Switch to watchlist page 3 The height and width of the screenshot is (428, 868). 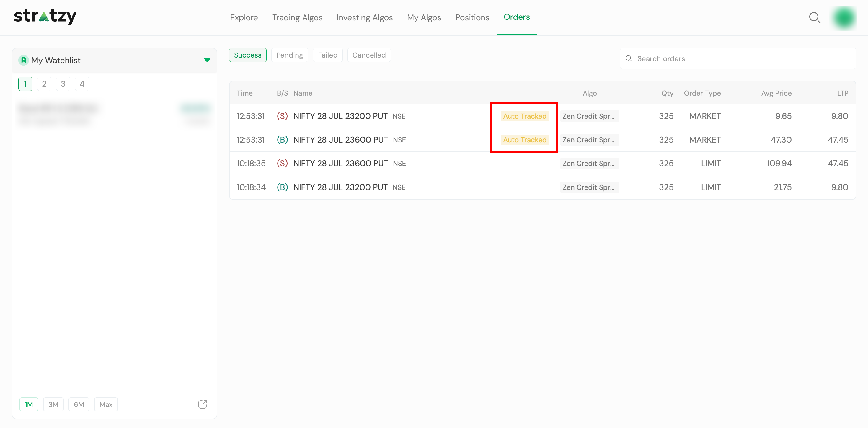click(x=63, y=84)
